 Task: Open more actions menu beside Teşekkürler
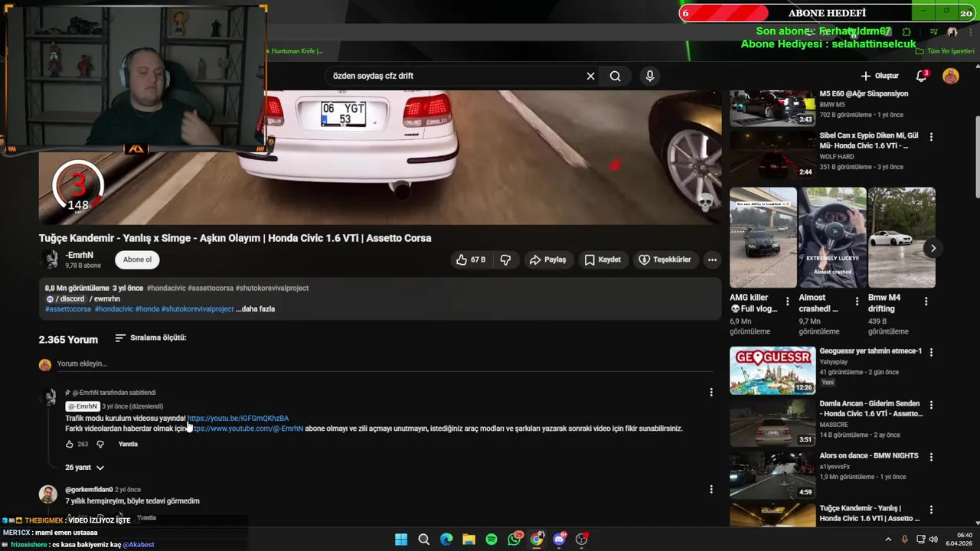pyautogui.click(x=712, y=259)
